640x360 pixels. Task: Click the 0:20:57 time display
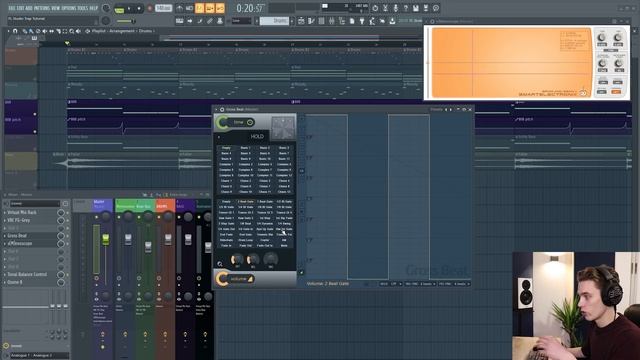pyautogui.click(x=251, y=8)
